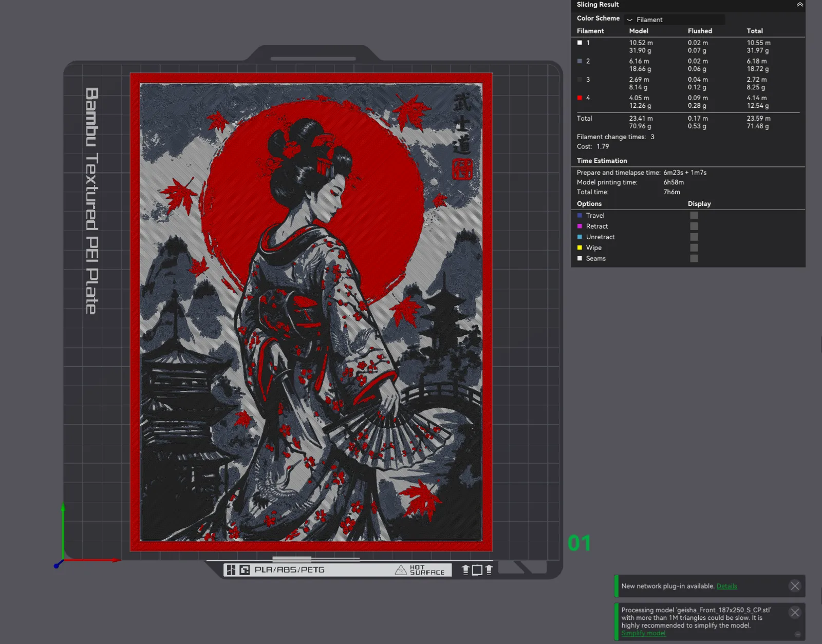Click the Travel blue color indicator
The image size is (822, 644).
tap(580, 216)
